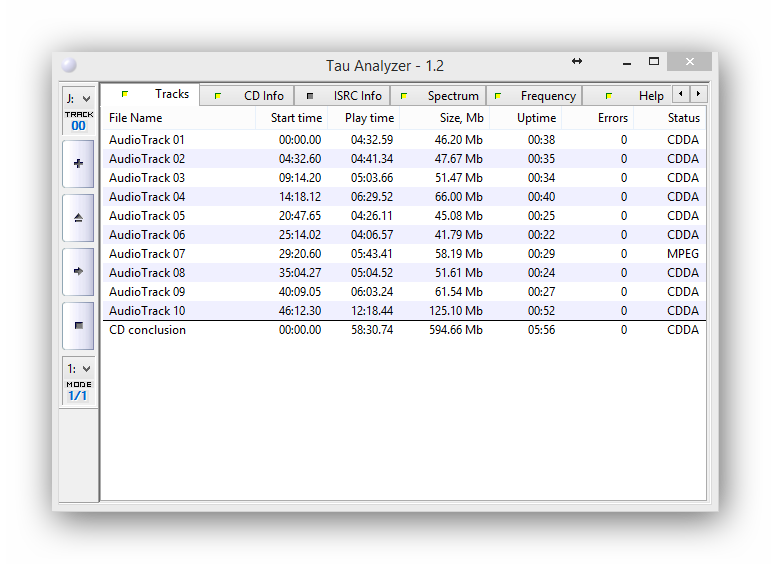The width and height of the screenshot is (771, 564).
Task: Open the J: drive dropdown
Action: (79, 99)
